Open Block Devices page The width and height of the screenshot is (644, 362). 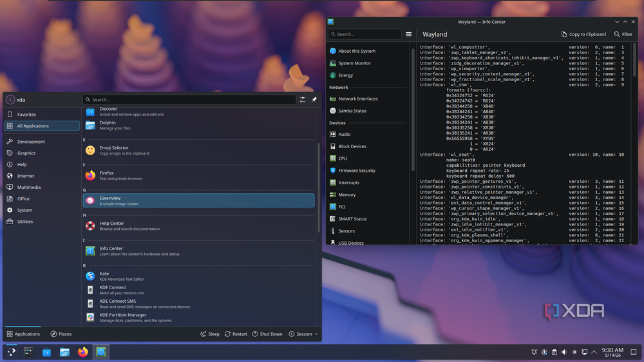(x=368, y=146)
